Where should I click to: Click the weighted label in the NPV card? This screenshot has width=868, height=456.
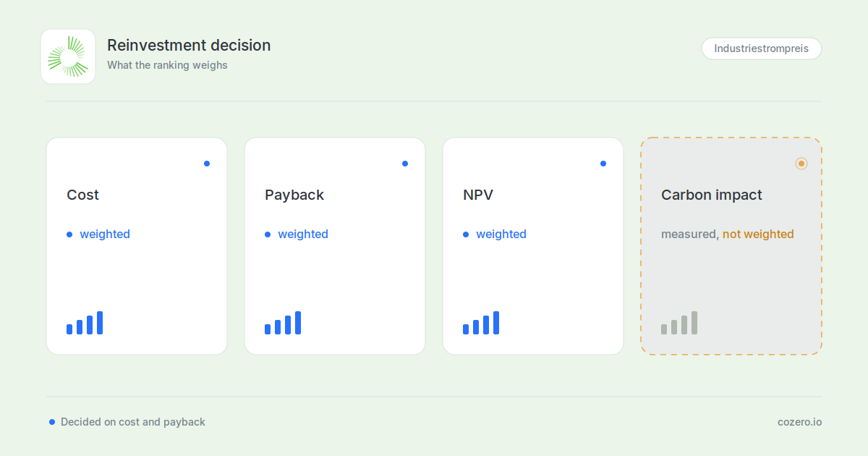[x=501, y=234]
